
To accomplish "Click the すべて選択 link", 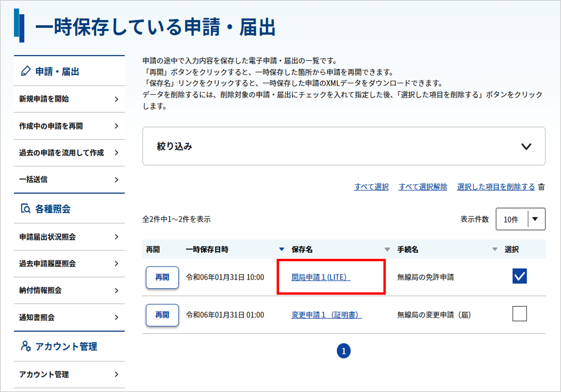I will coord(371,187).
